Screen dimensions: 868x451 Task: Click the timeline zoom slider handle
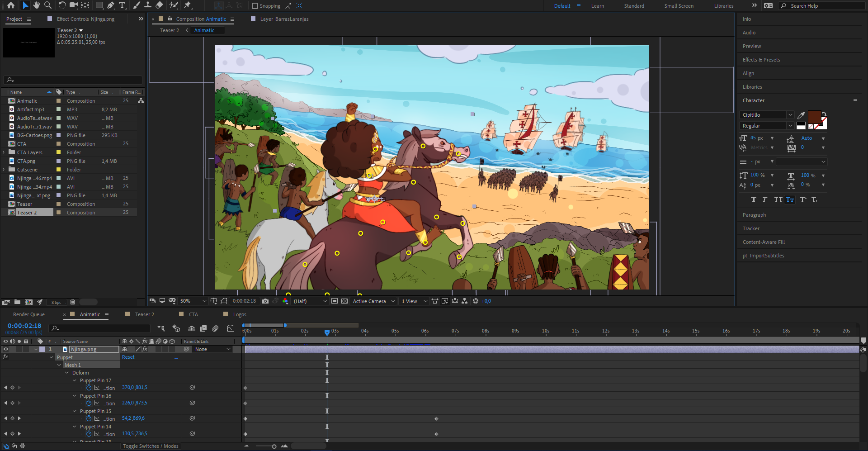coord(274,446)
